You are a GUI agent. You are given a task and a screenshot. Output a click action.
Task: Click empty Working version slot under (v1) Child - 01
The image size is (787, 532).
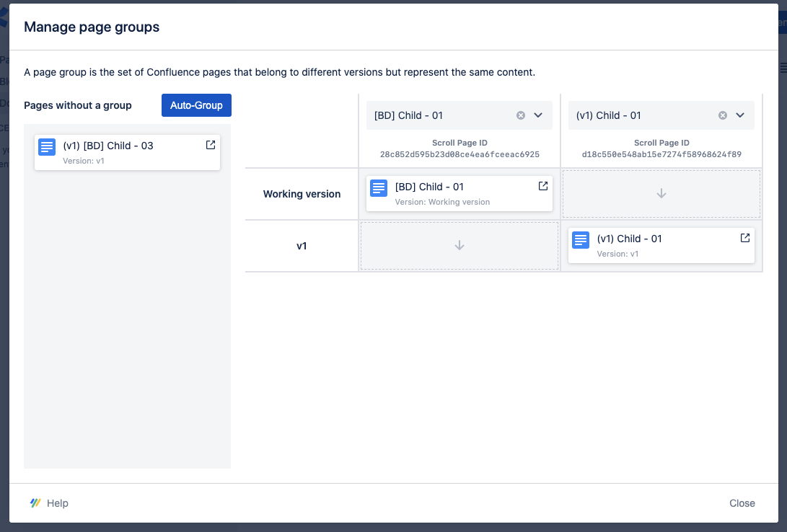tap(661, 194)
